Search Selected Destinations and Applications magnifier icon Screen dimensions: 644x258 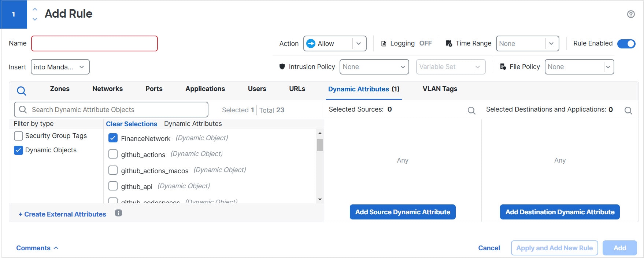pyautogui.click(x=628, y=110)
